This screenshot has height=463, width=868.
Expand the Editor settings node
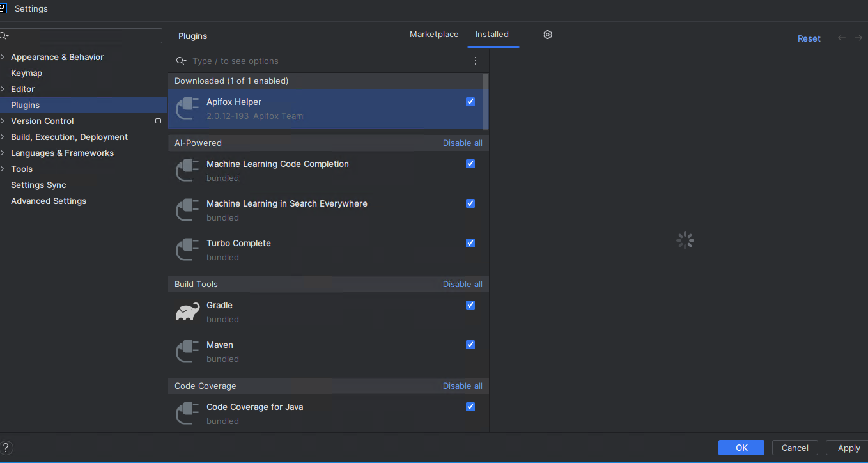coord(3,89)
